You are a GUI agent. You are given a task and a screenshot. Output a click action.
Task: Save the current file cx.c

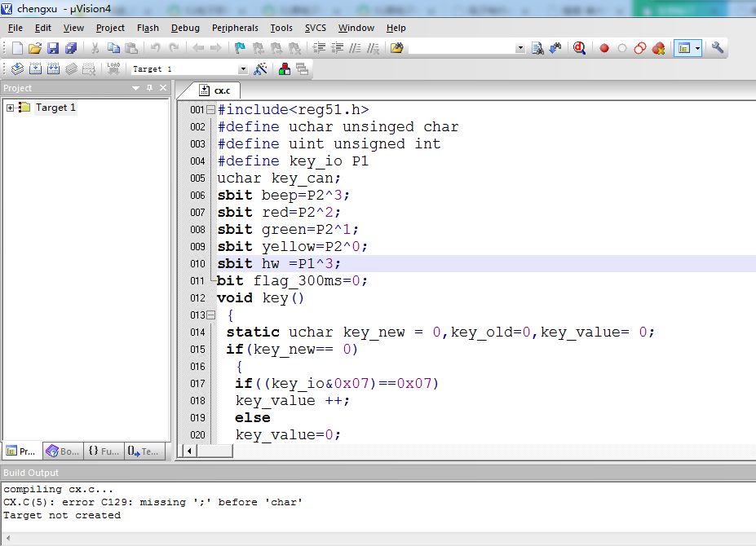point(53,48)
